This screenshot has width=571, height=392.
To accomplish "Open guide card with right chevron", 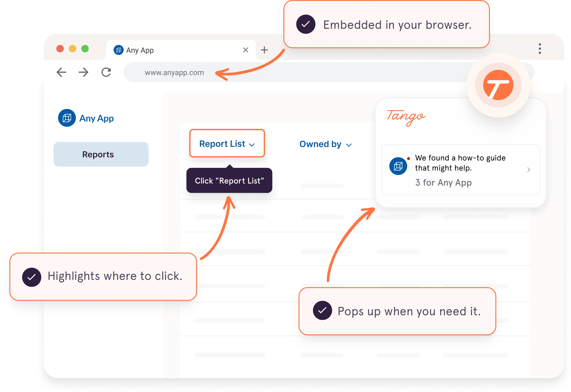I will [529, 170].
